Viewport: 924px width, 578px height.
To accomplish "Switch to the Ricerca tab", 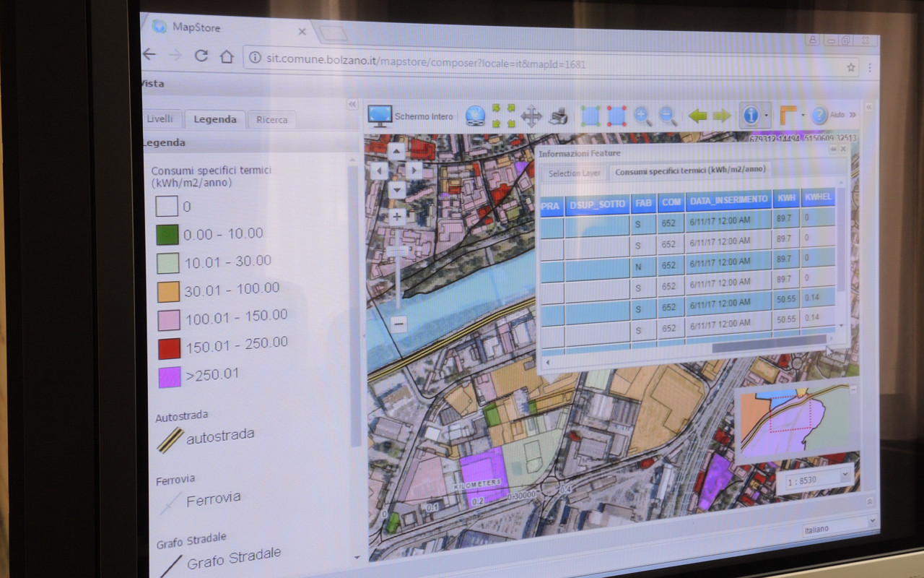I will (x=271, y=120).
